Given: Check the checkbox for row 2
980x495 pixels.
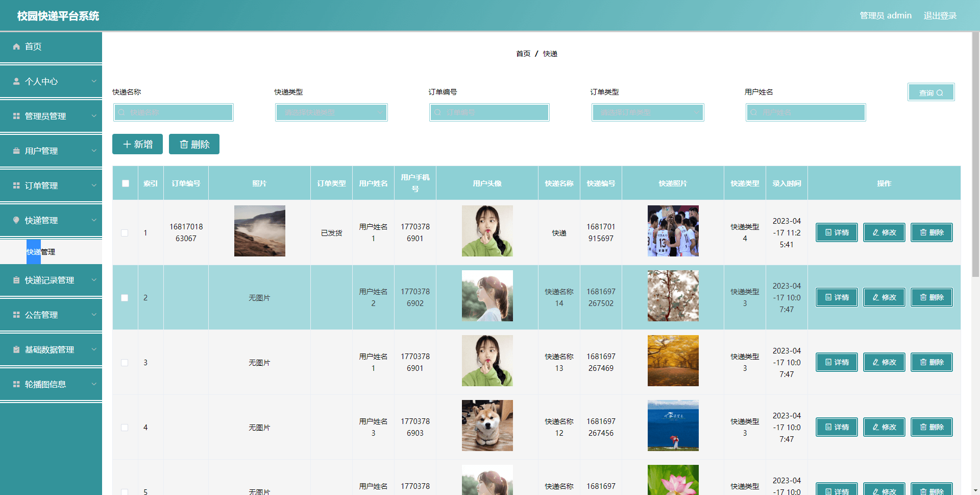Looking at the screenshot, I should point(125,298).
